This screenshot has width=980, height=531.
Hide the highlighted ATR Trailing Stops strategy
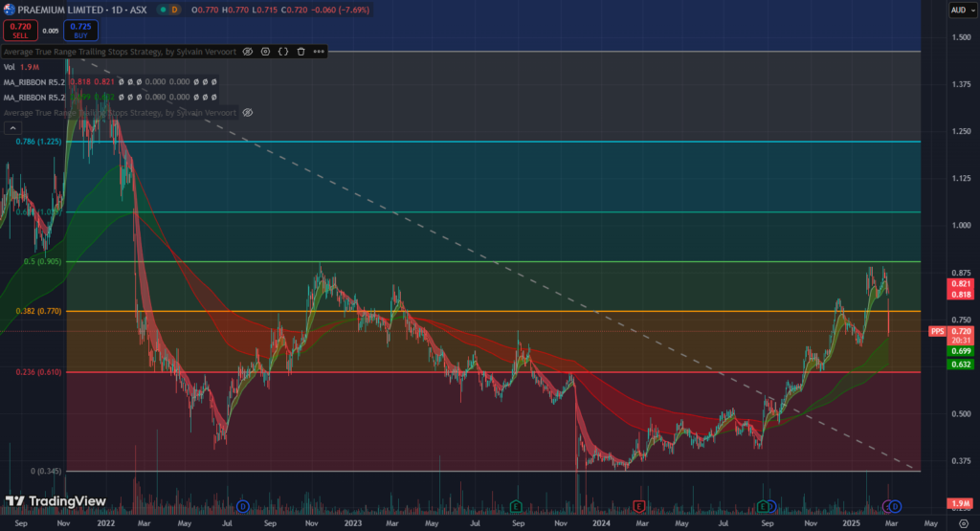[x=248, y=52]
